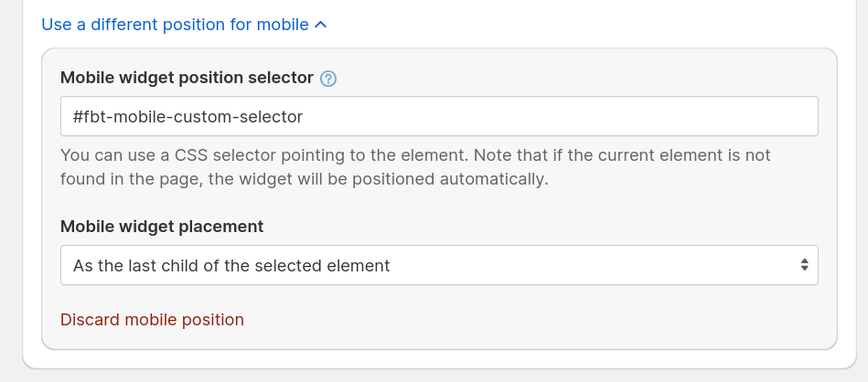Focus the mobile selector input field
This screenshot has height=382, width=868.
[439, 117]
